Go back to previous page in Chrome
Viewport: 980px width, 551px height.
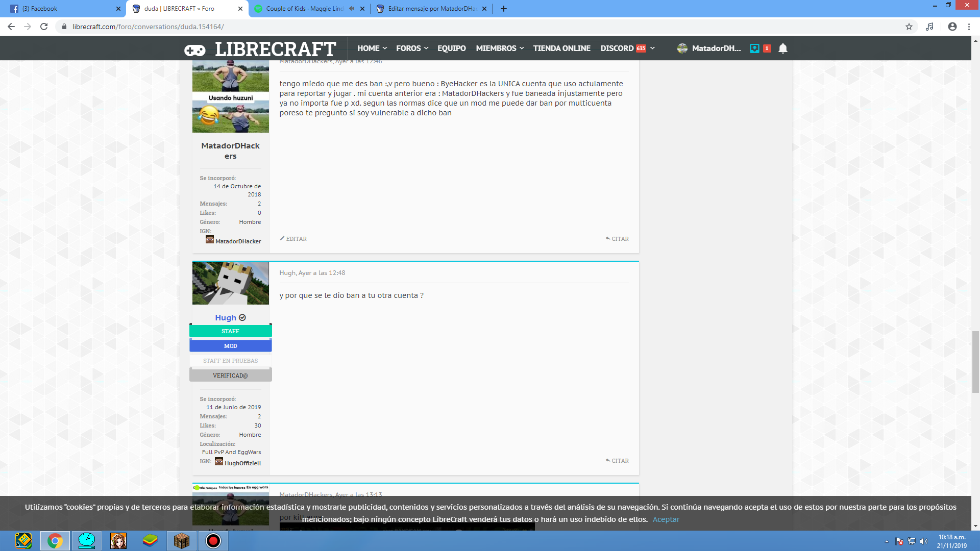coord(11,27)
